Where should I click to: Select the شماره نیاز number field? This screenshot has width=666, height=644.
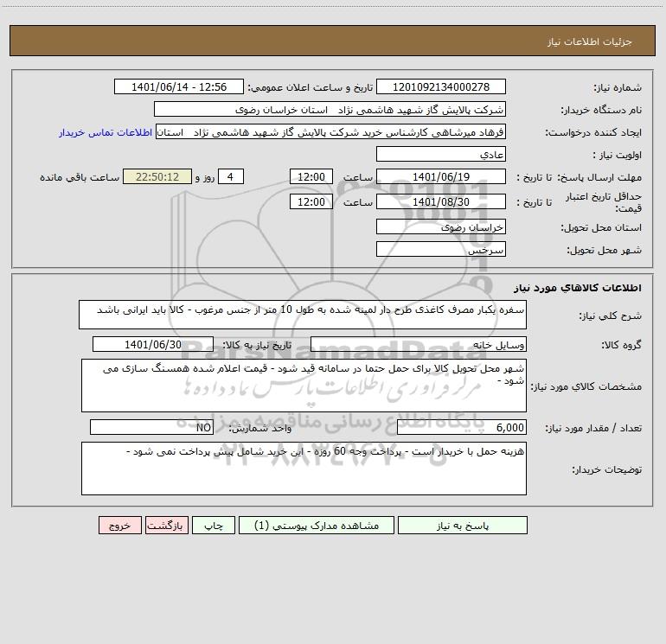click(x=441, y=87)
